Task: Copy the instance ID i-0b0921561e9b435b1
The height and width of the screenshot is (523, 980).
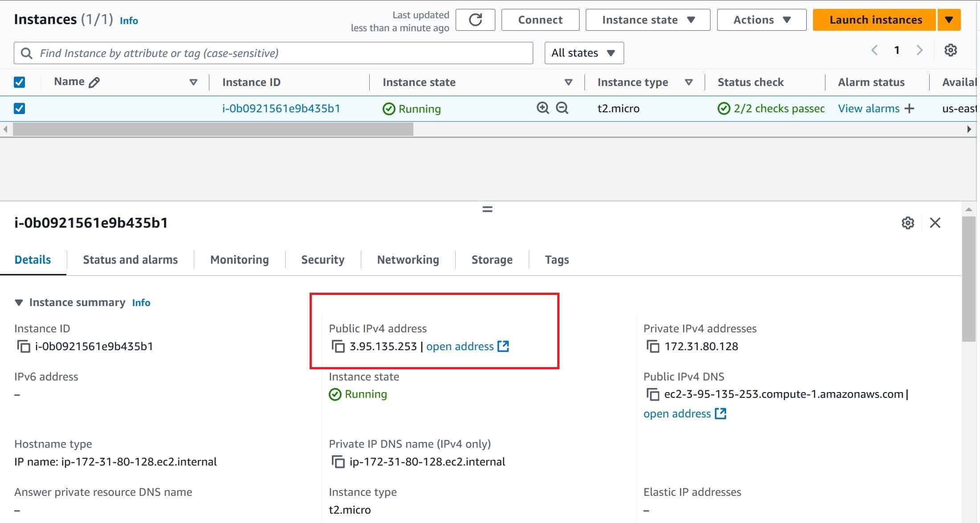Action: [x=23, y=346]
